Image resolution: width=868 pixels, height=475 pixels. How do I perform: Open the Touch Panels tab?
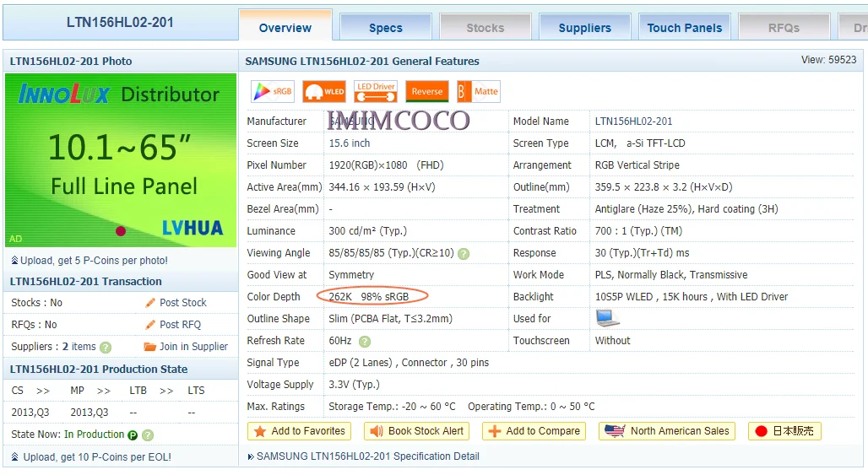point(685,28)
